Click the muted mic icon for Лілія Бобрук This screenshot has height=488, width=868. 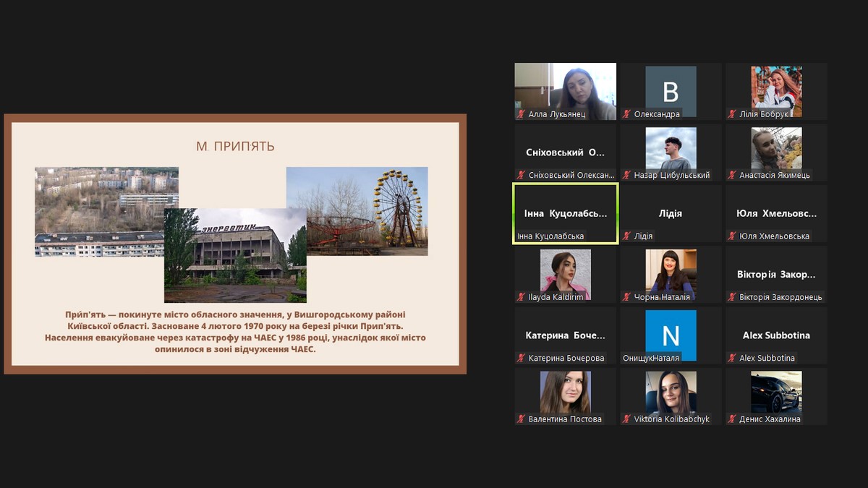point(732,114)
